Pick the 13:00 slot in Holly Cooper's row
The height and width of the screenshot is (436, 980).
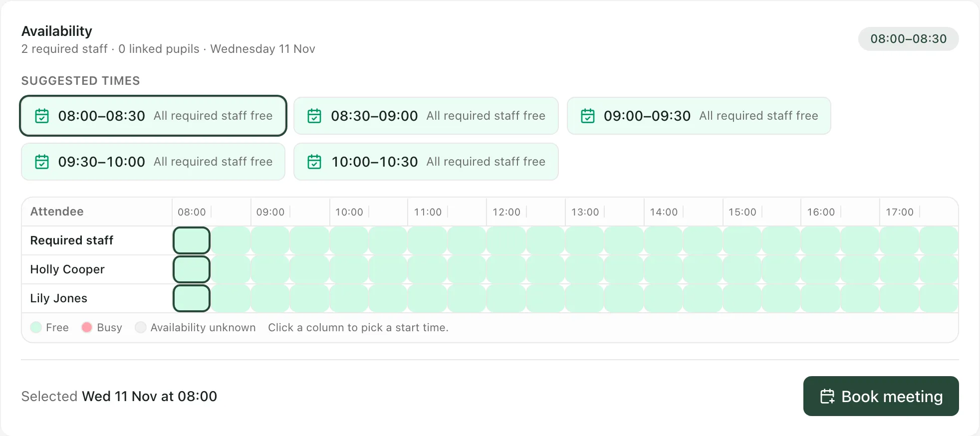(x=585, y=269)
